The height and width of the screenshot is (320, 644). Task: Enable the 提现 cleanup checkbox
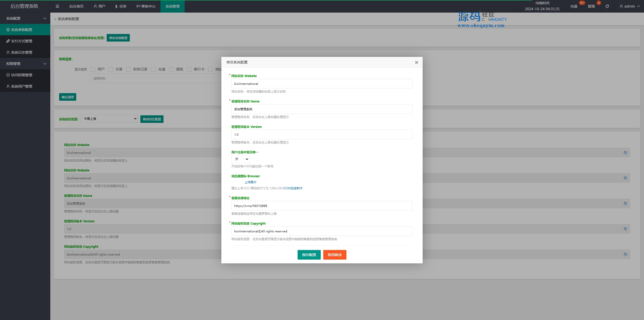[x=171, y=69]
